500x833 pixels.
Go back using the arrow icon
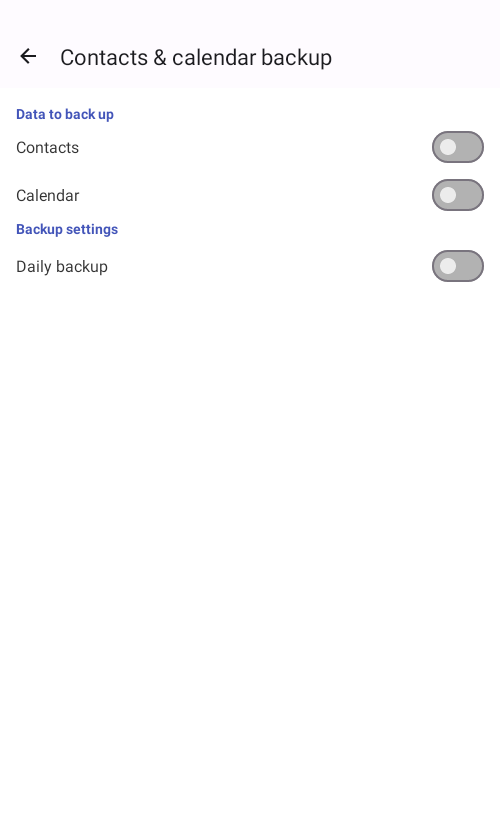28,56
